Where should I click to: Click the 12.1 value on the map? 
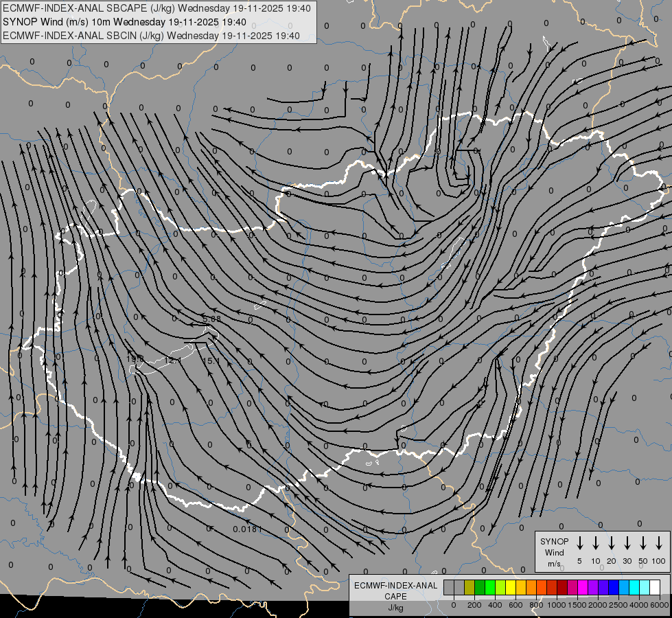pyautogui.click(x=173, y=360)
